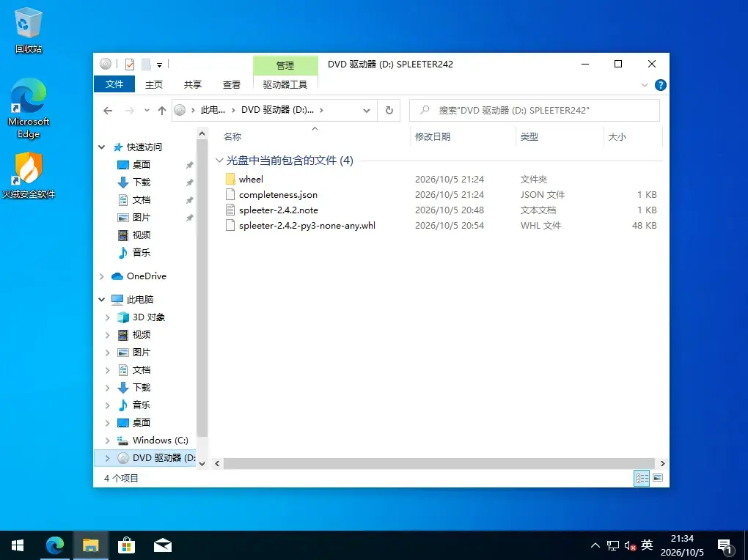Open the 火绒安全软件 desktop shortcut
The height and width of the screenshot is (560, 748).
point(29,175)
